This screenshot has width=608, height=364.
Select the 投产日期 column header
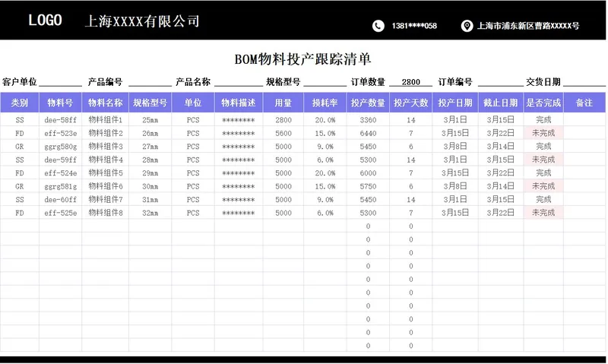point(455,103)
